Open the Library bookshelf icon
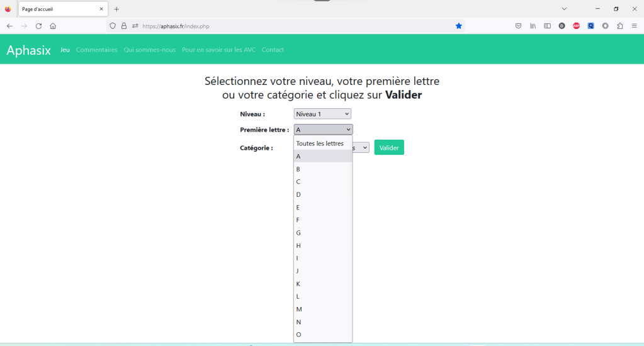The height and width of the screenshot is (346, 644). point(533,26)
